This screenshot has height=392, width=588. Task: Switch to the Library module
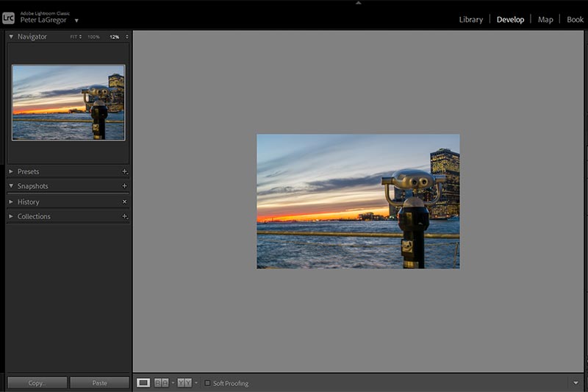click(x=470, y=20)
